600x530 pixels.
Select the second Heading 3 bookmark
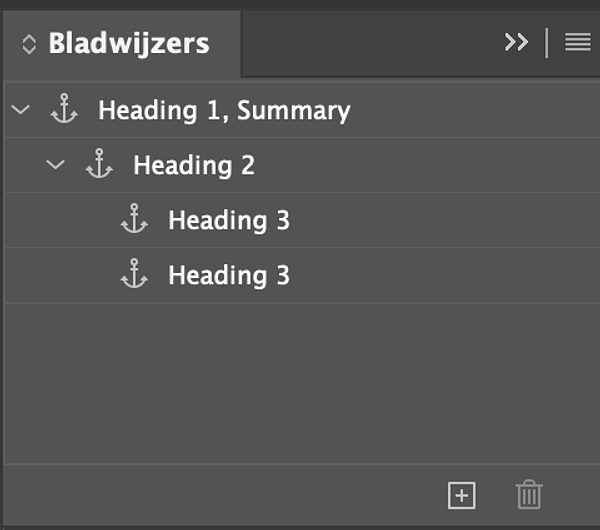229,275
